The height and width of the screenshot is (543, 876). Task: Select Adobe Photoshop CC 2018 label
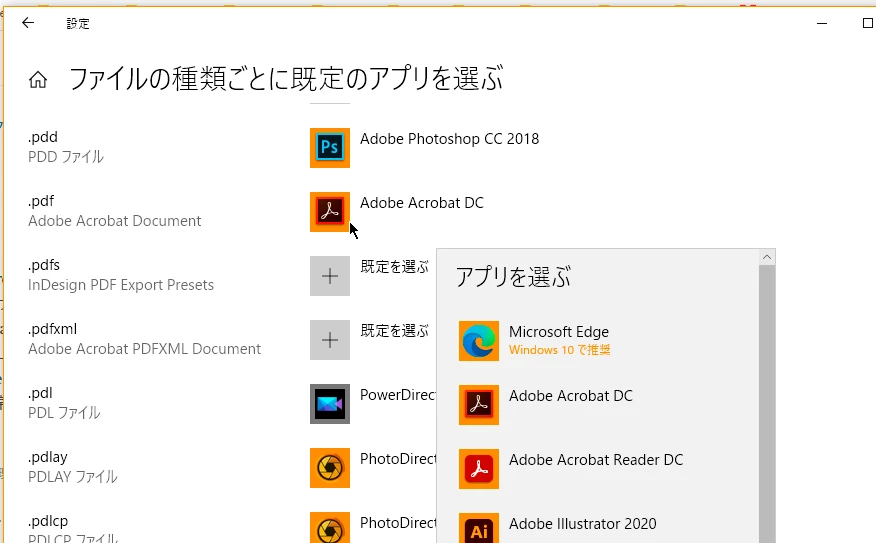(x=449, y=139)
